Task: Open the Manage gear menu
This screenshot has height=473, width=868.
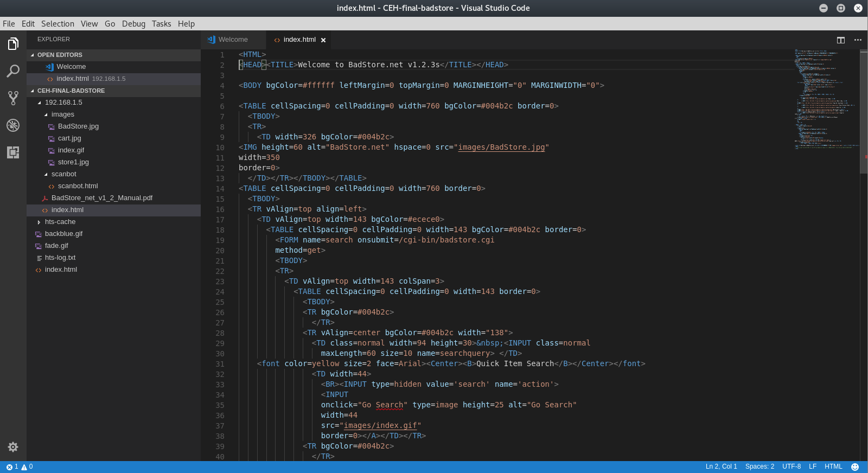Action: click(13, 447)
